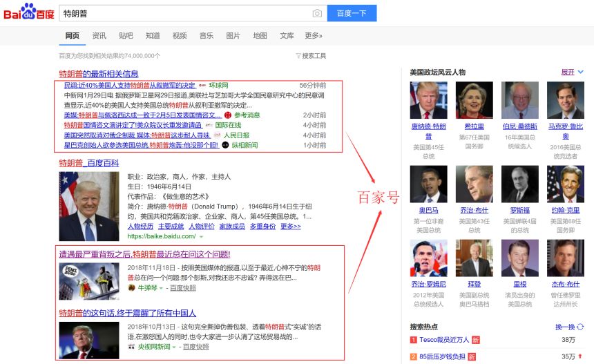Open 特朗普的最新相关信息 heading link
Viewport: 594px width, 364px height.
coord(99,74)
